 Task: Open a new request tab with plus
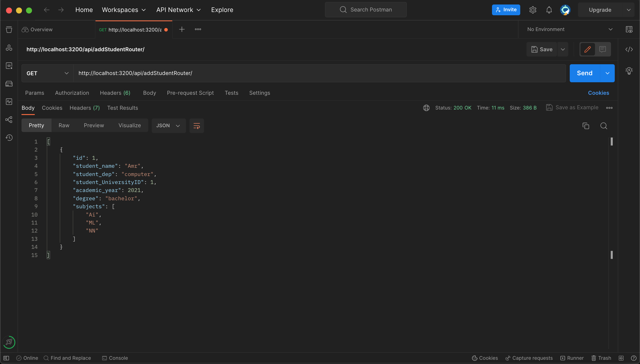pyautogui.click(x=182, y=29)
